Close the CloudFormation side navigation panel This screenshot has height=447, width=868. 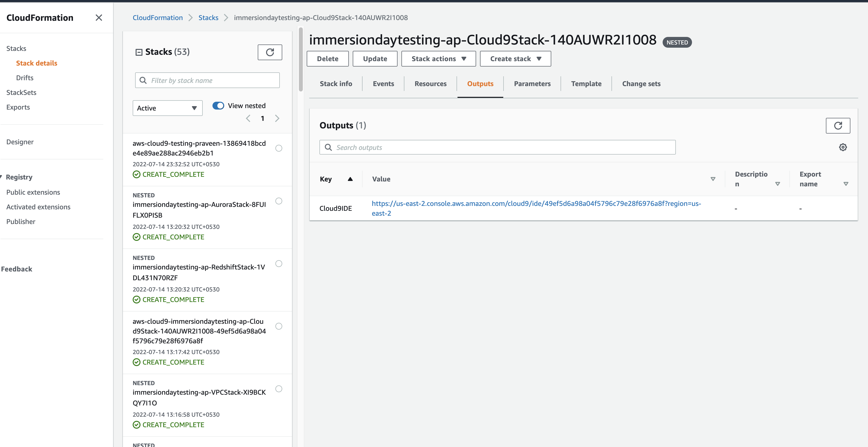click(x=99, y=18)
